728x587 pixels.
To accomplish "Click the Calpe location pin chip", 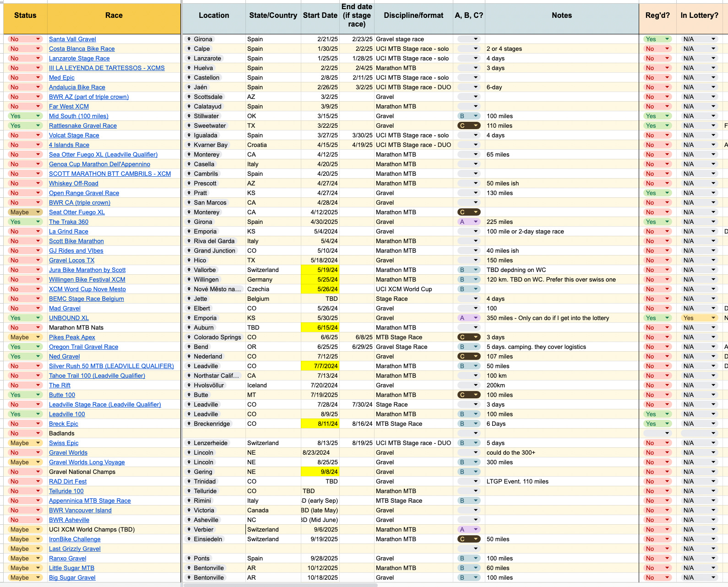I will pos(198,49).
